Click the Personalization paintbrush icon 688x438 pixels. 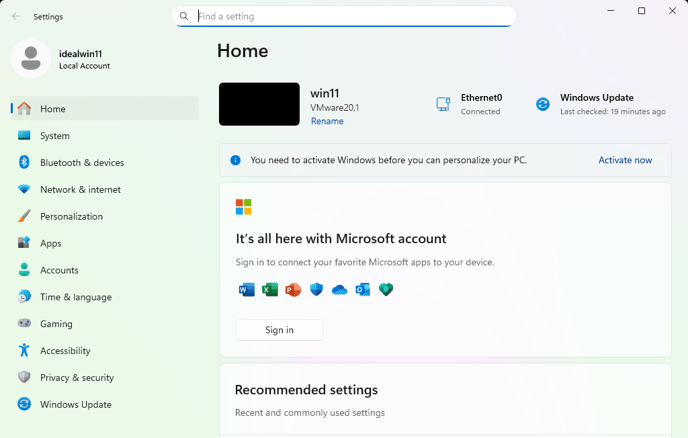coord(24,216)
